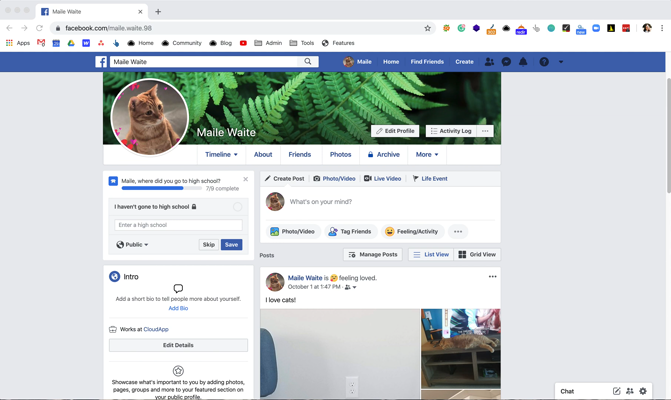Viewport: 671px width, 400px height.
Task: Select 'I haven't gone to high school' option
Action: click(x=237, y=207)
